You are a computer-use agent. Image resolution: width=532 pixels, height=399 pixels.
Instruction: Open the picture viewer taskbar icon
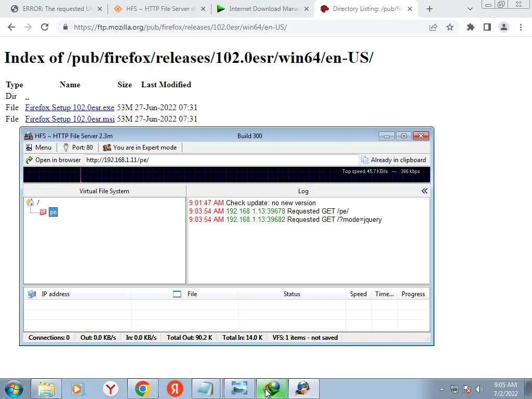(239, 389)
